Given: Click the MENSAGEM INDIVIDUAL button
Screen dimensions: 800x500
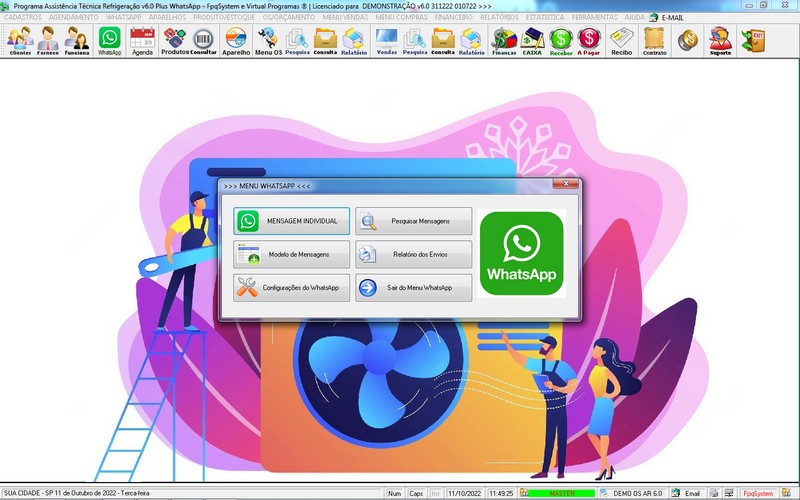Looking at the screenshot, I should [291, 221].
